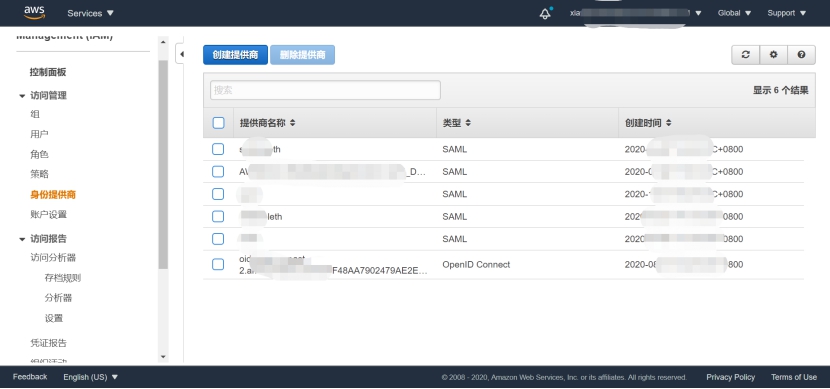830x389 pixels.
Task: Open the Terms of Use link
Action: coord(793,377)
